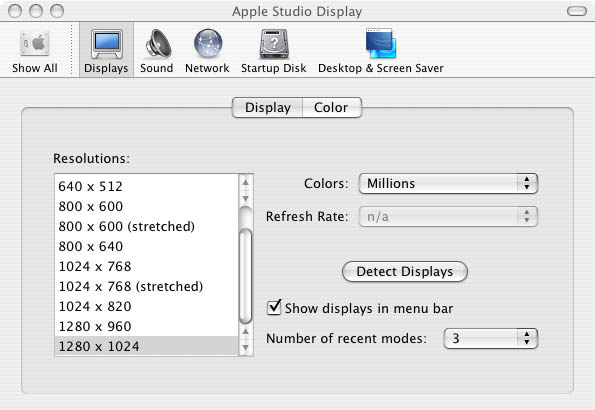Click the window close button
The width and height of the screenshot is (595, 410).
15,11
